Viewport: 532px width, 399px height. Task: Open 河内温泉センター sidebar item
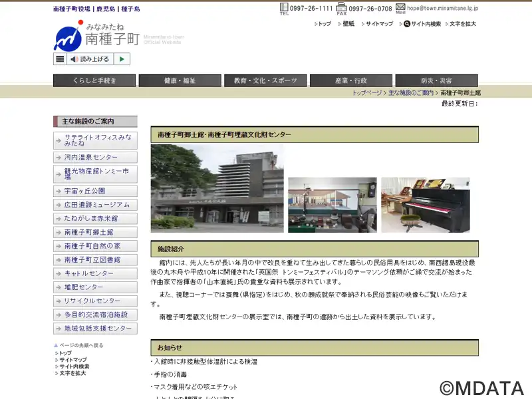pyautogui.click(x=95, y=158)
